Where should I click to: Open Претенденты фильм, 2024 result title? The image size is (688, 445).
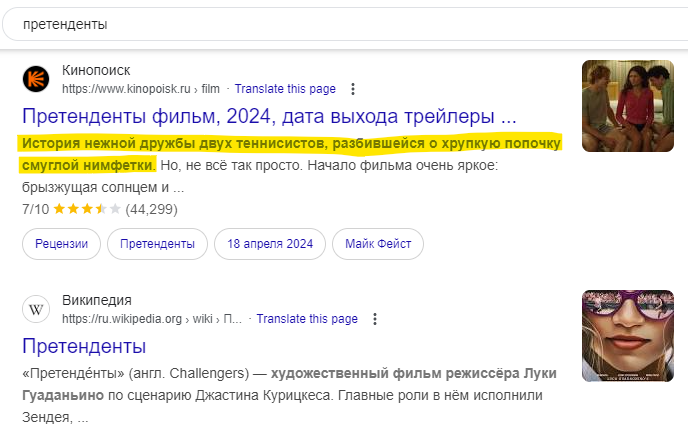point(269,116)
